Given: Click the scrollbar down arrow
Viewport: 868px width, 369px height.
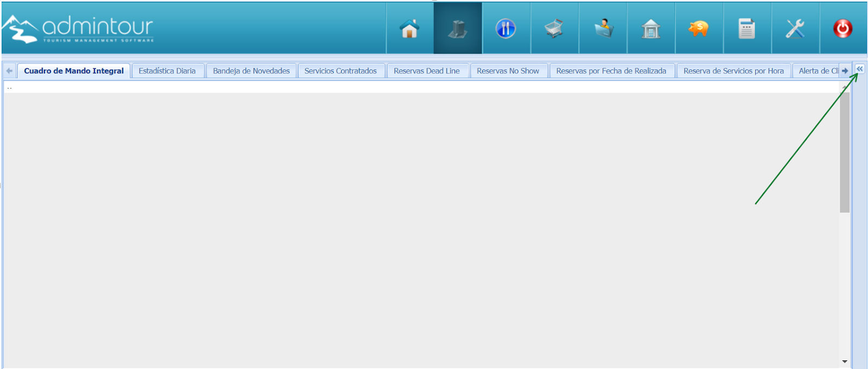Looking at the screenshot, I should 845,361.
